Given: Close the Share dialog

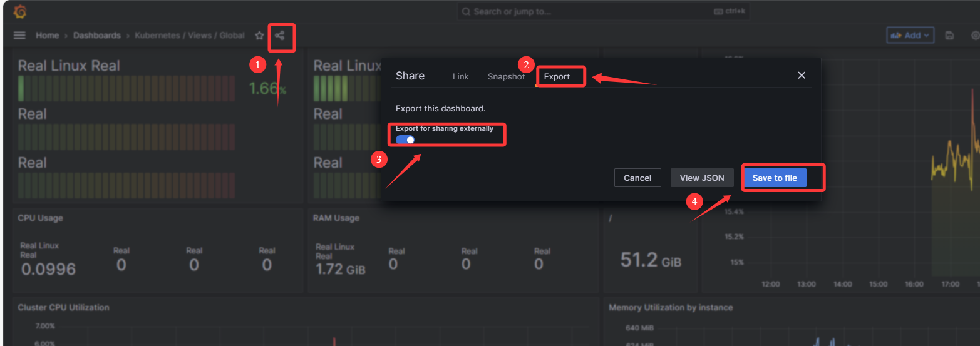Looking at the screenshot, I should [802, 76].
